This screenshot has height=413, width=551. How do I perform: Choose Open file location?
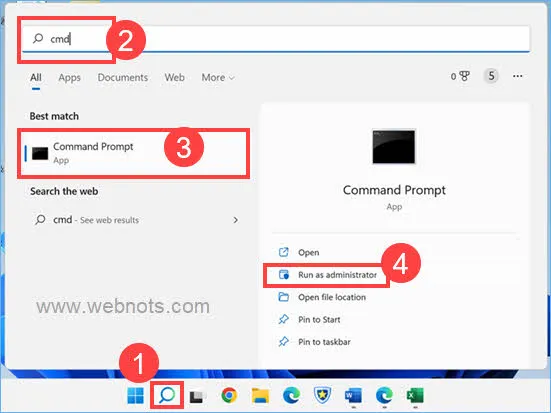click(322, 297)
